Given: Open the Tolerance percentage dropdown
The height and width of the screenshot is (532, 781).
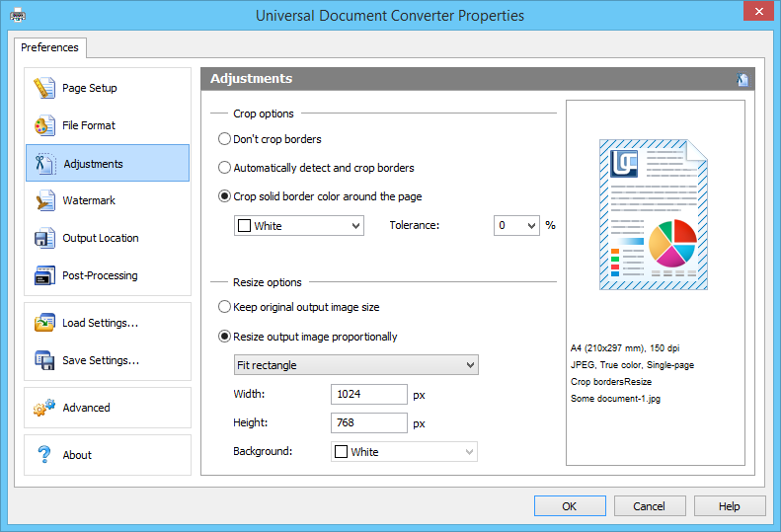Looking at the screenshot, I should pyautogui.click(x=516, y=226).
